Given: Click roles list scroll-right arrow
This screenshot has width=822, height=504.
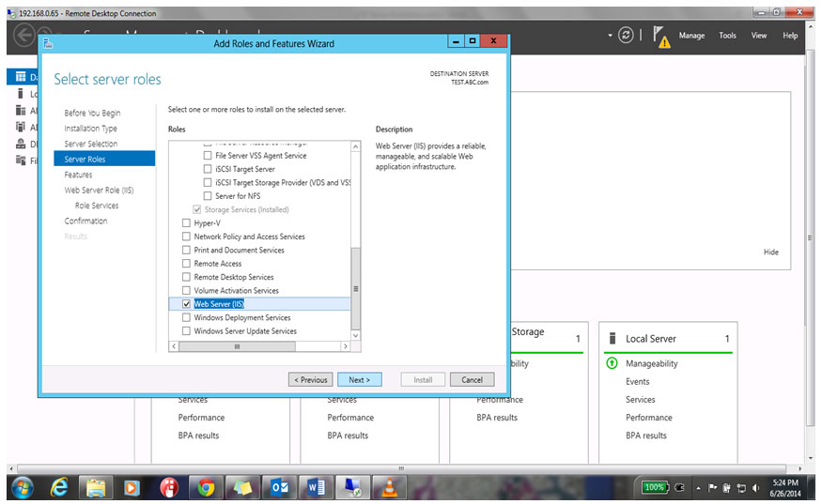Looking at the screenshot, I should click(345, 346).
